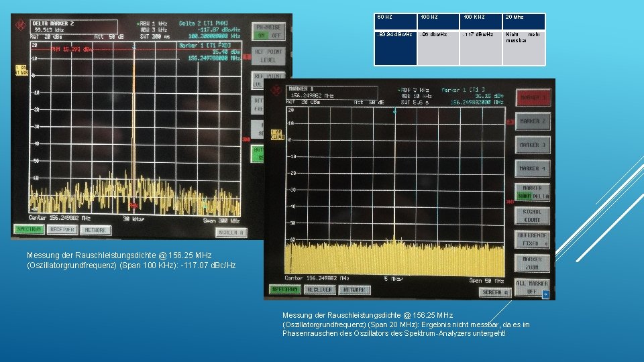Viewport: 644px width, 362px height.
Task: Click 'Center 156.249882 MHz' on left analyzer
Action: click(x=60, y=218)
